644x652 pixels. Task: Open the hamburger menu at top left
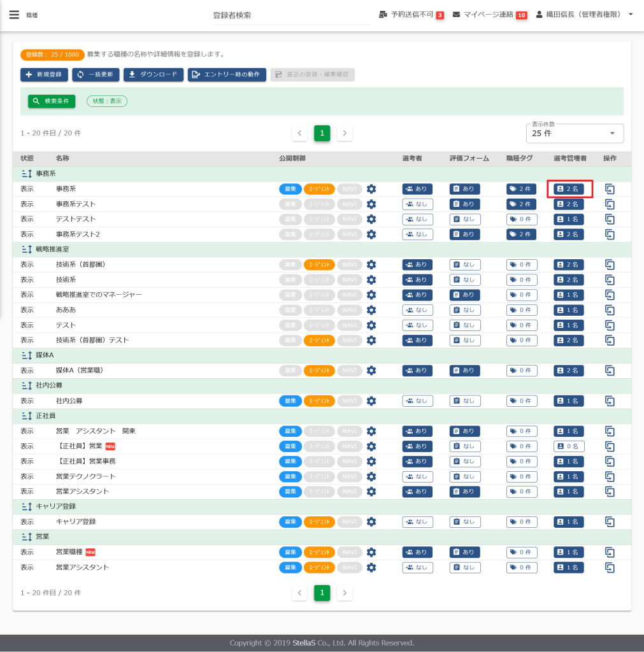pos(14,15)
